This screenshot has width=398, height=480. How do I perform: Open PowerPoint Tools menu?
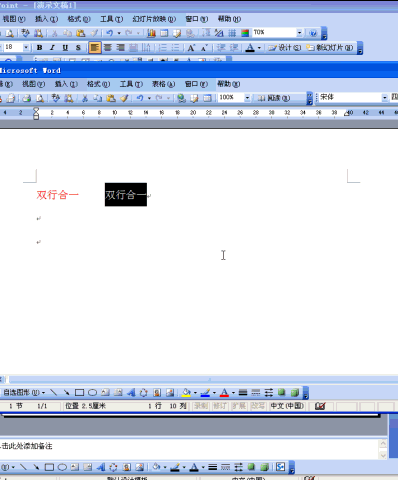pos(112,19)
